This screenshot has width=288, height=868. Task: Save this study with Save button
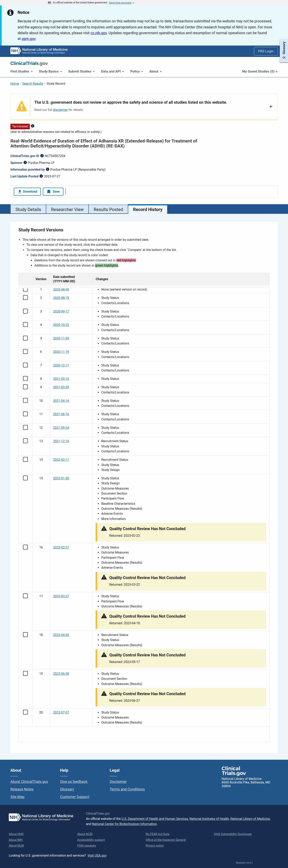click(x=53, y=191)
